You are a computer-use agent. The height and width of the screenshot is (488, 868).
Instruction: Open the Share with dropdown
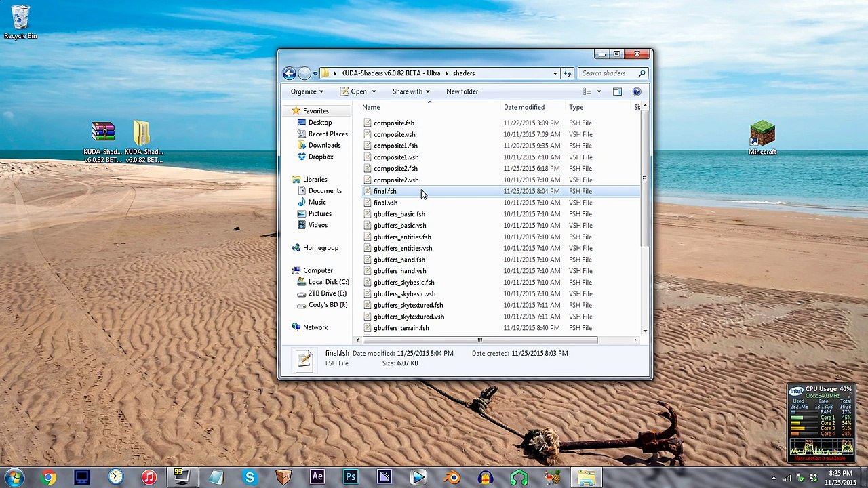point(411,91)
